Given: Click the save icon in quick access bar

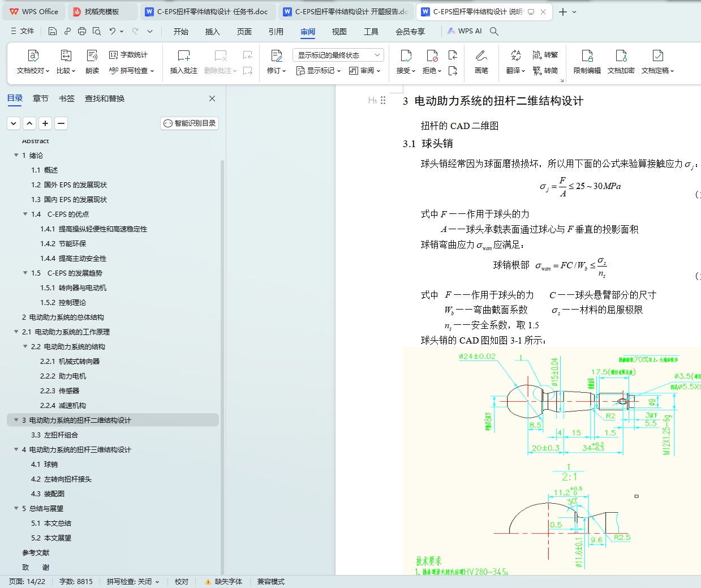Looking at the screenshot, I should pyautogui.click(x=53, y=31).
